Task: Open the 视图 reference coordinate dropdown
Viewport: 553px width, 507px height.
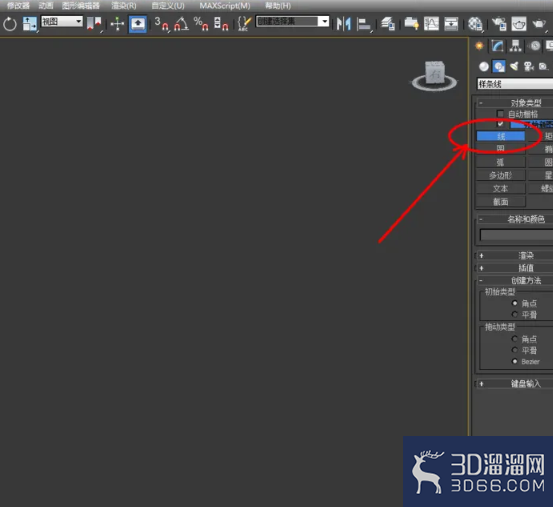Action: pyautogui.click(x=62, y=22)
